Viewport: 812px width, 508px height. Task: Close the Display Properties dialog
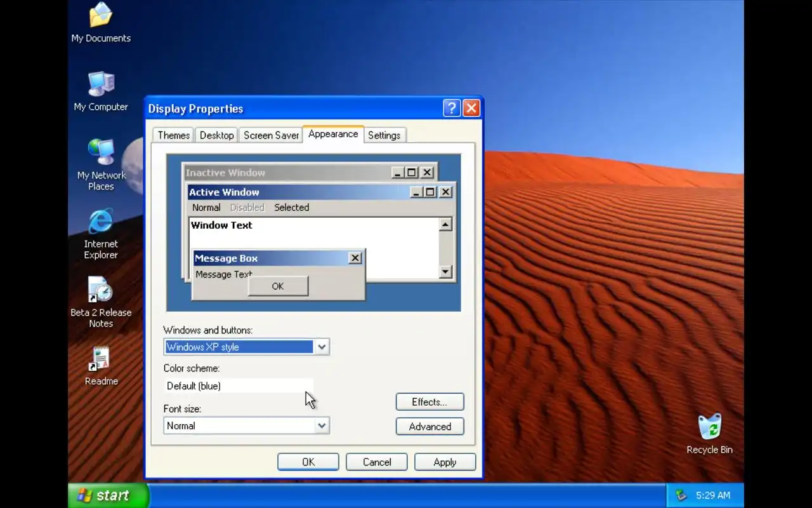click(471, 108)
